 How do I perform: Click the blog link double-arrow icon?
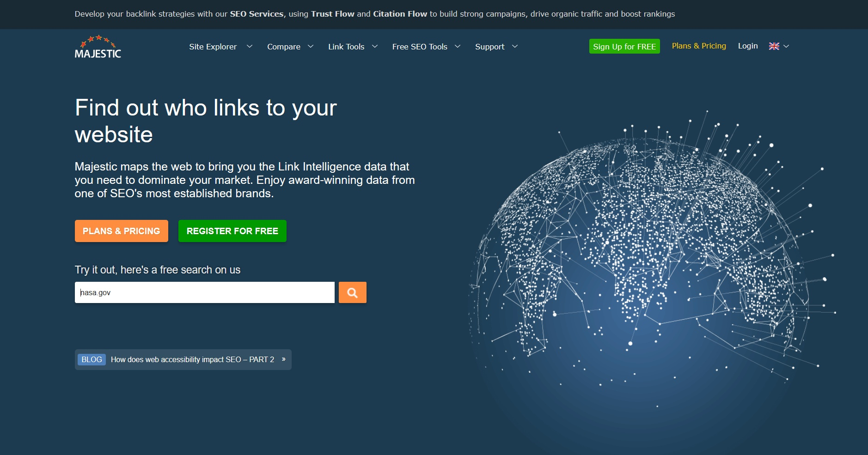coord(283,359)
